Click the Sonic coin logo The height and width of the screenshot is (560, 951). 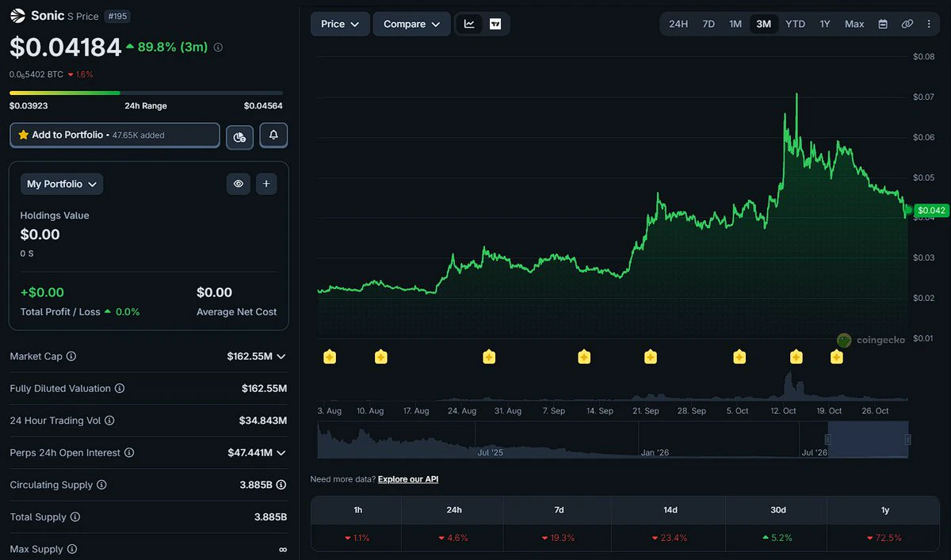coord(17,15)
